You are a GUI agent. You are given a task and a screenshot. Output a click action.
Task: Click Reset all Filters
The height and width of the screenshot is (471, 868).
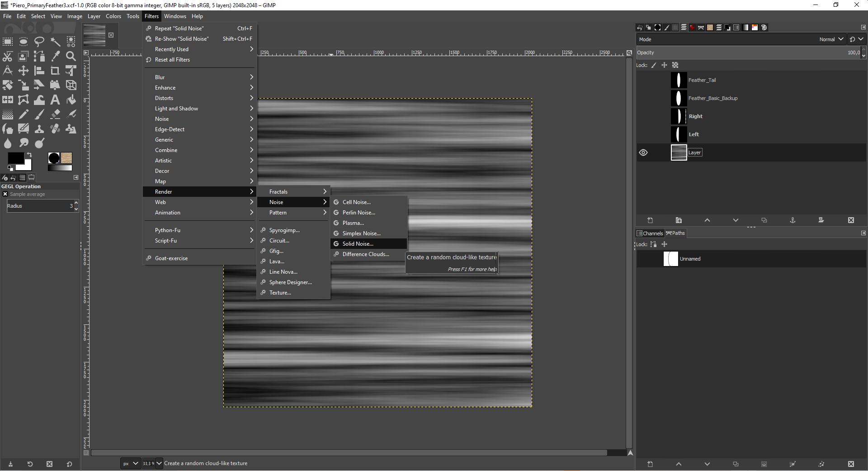coord(172,59)
